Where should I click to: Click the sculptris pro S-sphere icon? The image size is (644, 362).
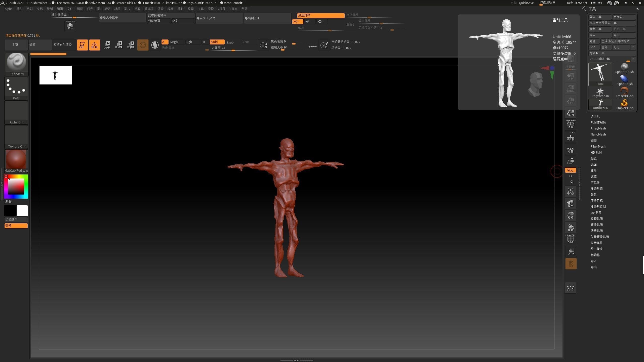pos(155,45)
